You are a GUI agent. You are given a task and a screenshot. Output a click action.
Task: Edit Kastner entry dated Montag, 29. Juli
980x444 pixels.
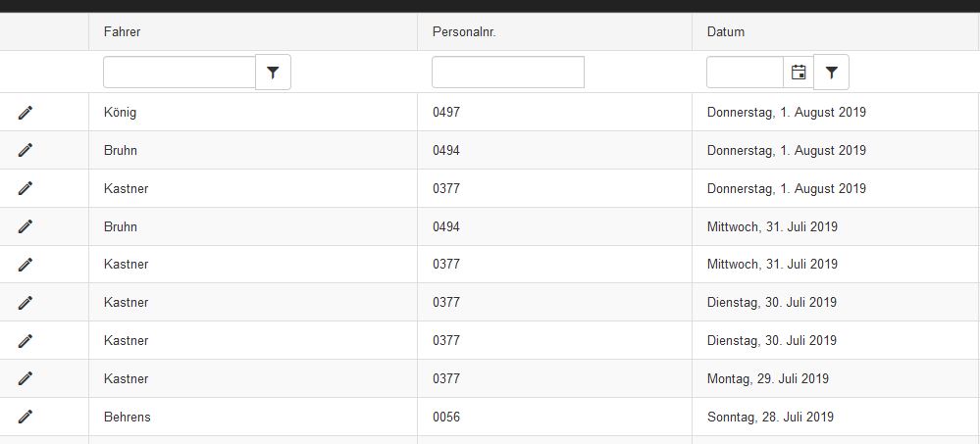[x=25, y=378]
